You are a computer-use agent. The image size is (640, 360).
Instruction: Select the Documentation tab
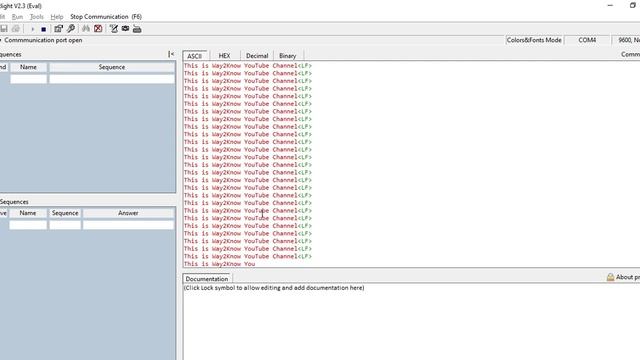(x=207, y=279)
